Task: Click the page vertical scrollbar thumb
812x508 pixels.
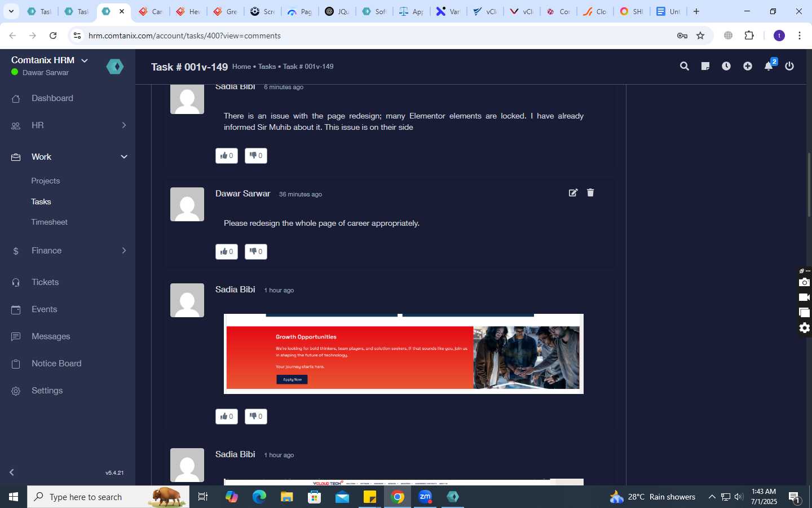Action: (x=809, y=185)
